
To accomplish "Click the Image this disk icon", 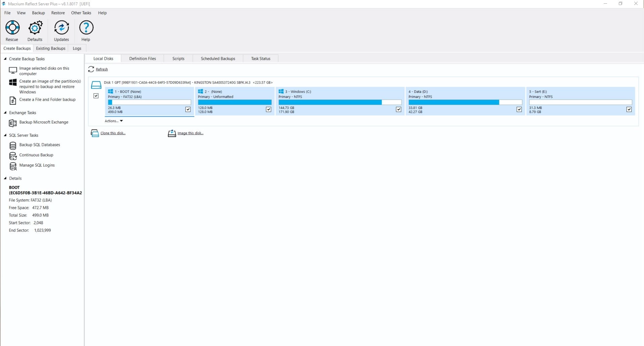I will [172, 133].
